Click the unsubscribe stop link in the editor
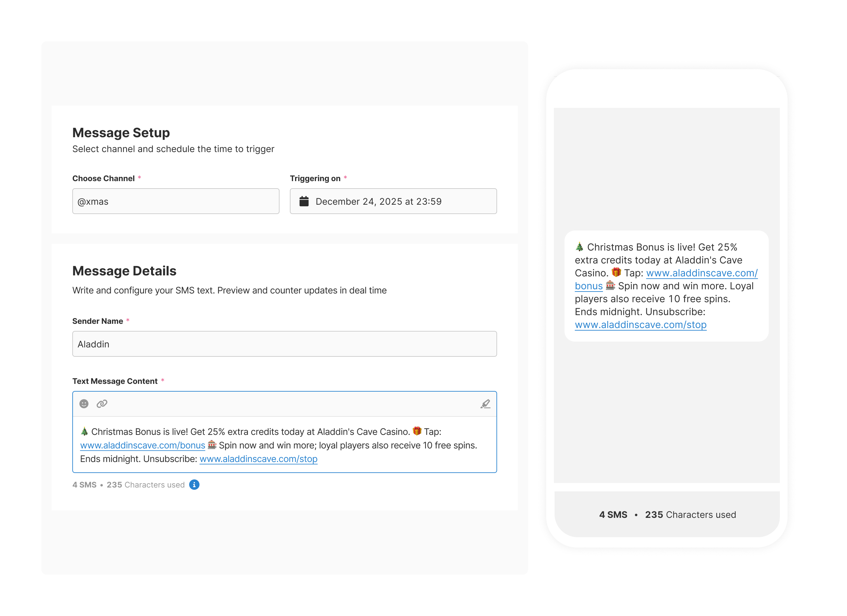 pyautogui.click(x=259, y=459)
